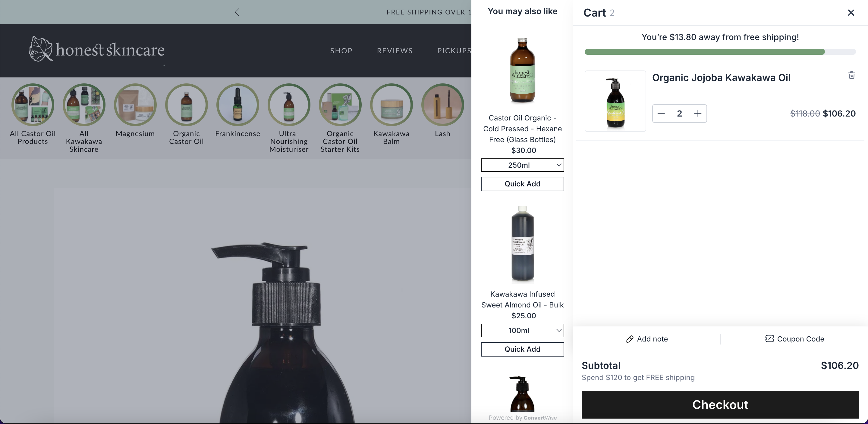Select the Frankincense category icon

pyautogui.click(x=237, y=105)
